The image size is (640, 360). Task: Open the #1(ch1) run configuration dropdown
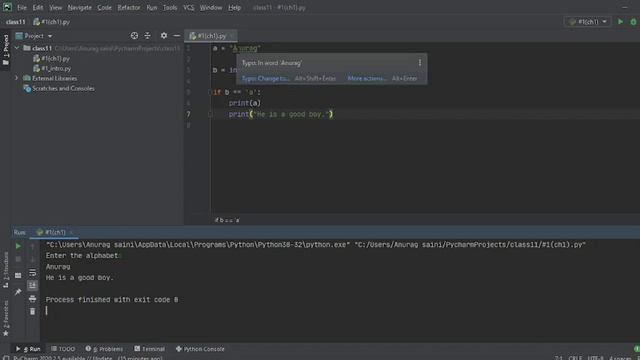(588, 22)
